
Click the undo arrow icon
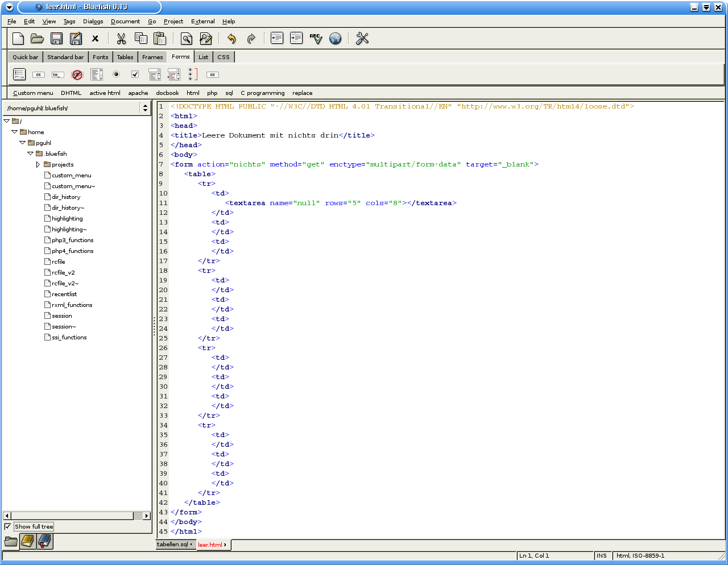(x=231, y=39)
